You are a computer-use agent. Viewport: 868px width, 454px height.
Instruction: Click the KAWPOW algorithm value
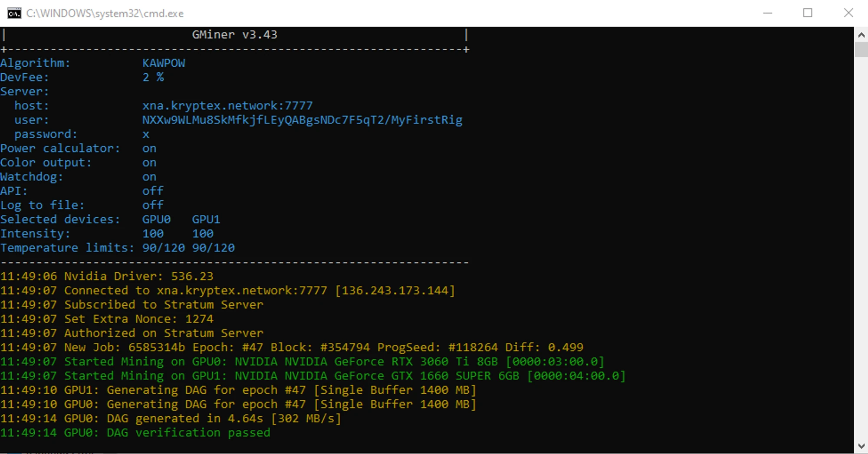coord(164,63)
